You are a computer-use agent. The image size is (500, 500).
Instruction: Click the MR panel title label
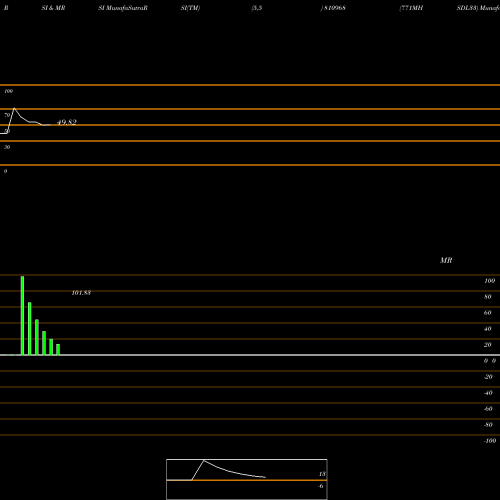446,260
